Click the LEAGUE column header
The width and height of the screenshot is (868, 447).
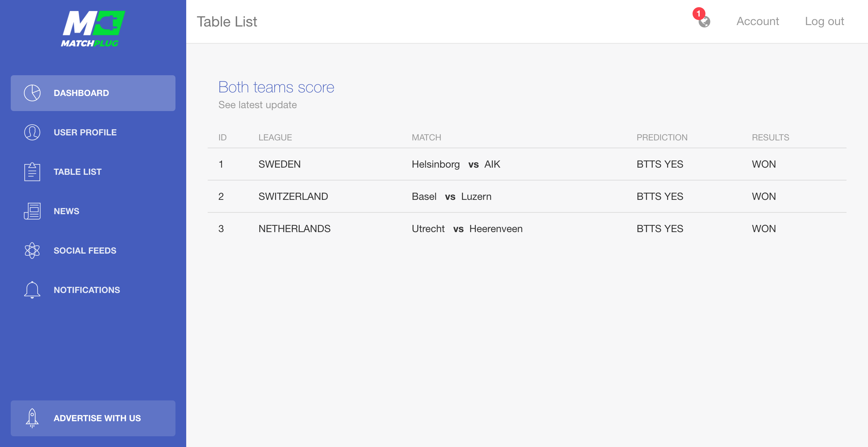point(275,138)
